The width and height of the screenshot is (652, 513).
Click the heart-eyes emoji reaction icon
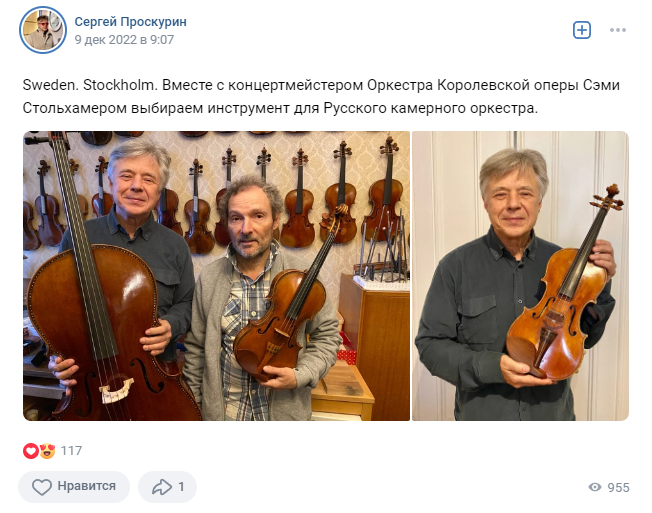click(47, 451)
